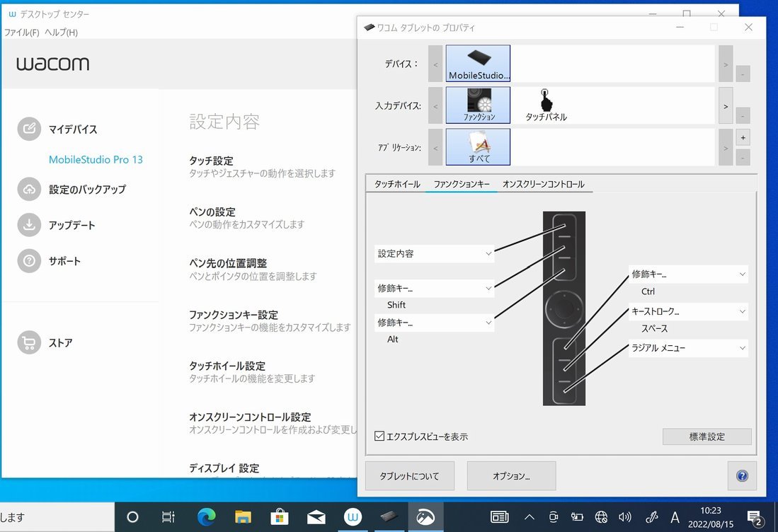Toggle エクスプレスビューを表示 checkbox
Viewport: 778px width, 532px height.
[379, 436]
